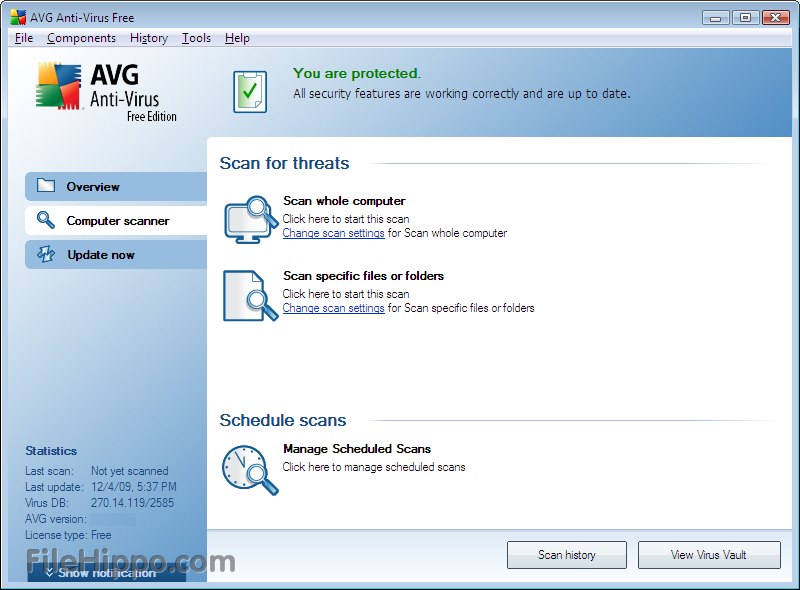The width and height of the screenshot is (800, 590).
Task: Click the Scan whole computer monitor icon
Action: (x=251, y=219)
